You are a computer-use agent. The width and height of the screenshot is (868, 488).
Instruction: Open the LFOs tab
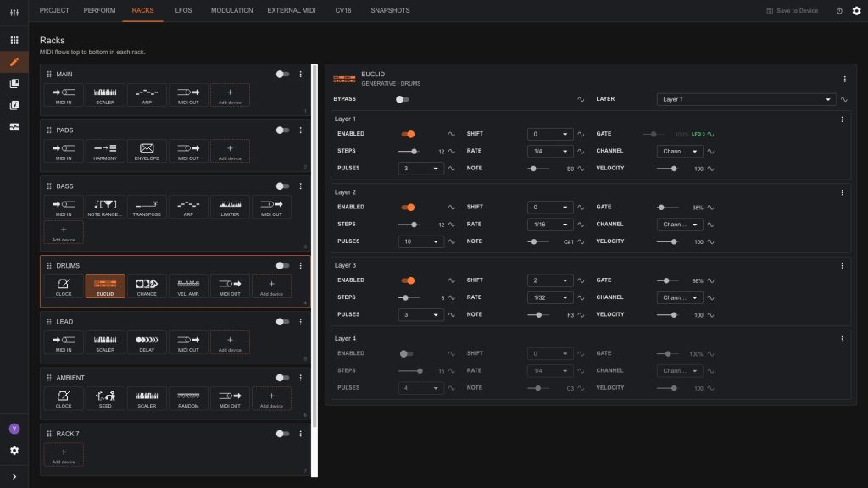(x=183, y=10)
